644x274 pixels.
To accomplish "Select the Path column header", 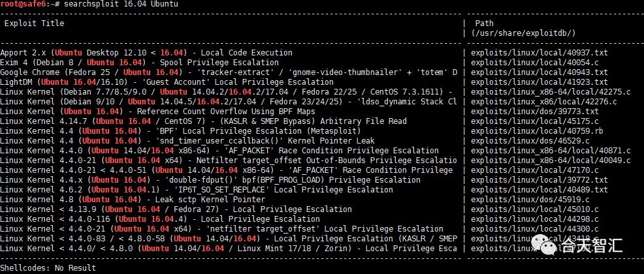I will pyautogui.click(x=484, y=23).
